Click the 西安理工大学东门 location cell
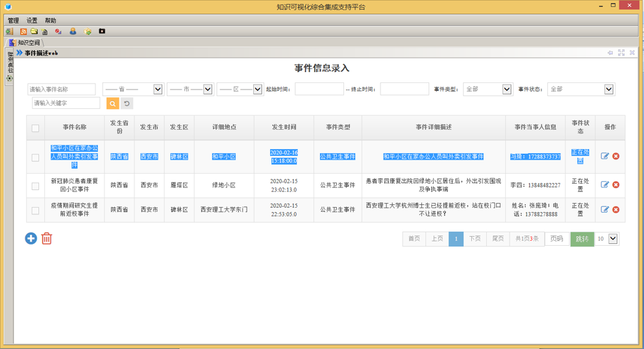This screenshot has width=644, height=349. [x=224, y=210]
